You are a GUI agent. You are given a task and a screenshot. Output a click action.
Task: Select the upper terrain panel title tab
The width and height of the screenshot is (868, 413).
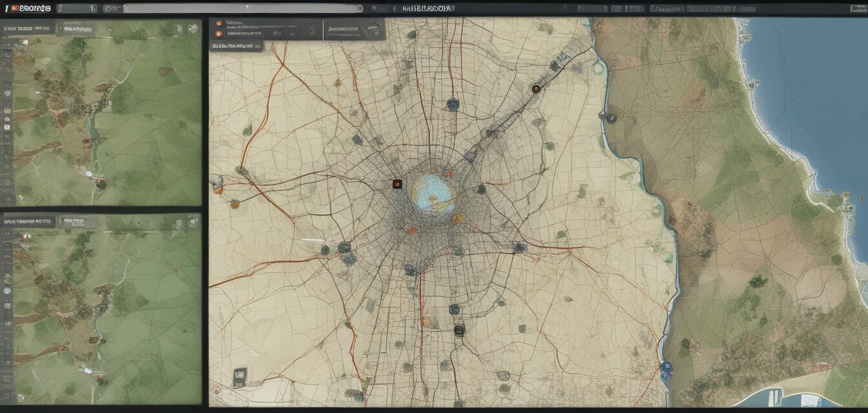point(27,29)
